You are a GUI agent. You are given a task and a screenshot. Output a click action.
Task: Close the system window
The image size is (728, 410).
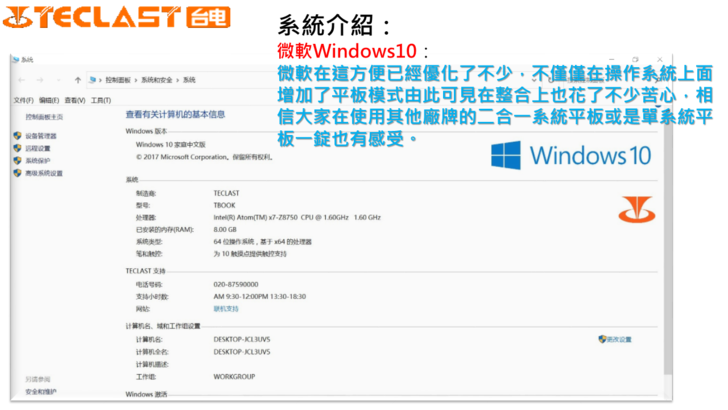[x=660, y=59]
